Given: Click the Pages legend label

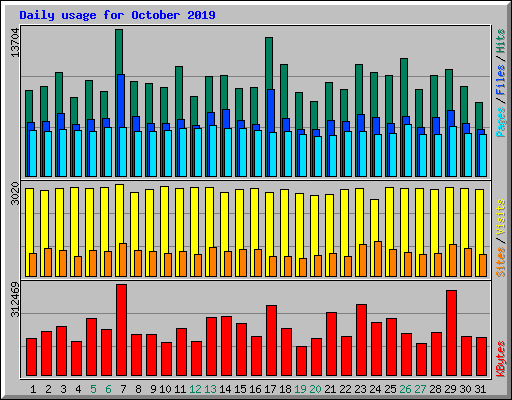Looking at the screenshot, I should (501, 122).
